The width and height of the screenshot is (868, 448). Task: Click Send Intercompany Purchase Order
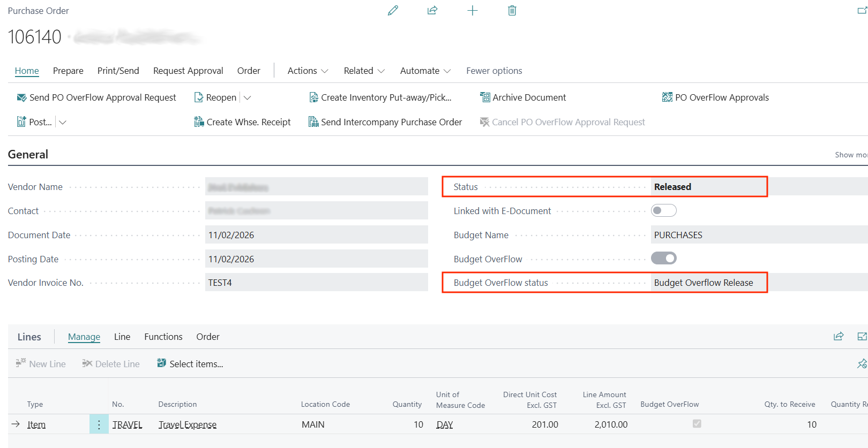point(385,122)
